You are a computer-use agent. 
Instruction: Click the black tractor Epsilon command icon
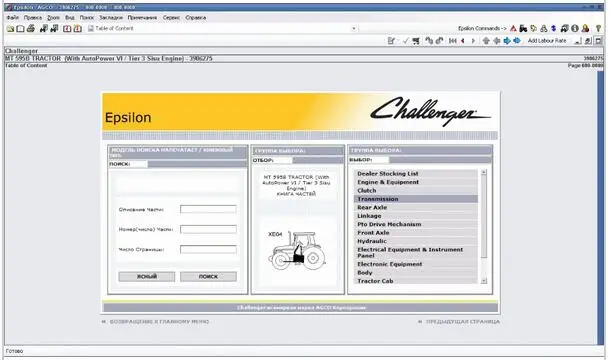point(523,28)
